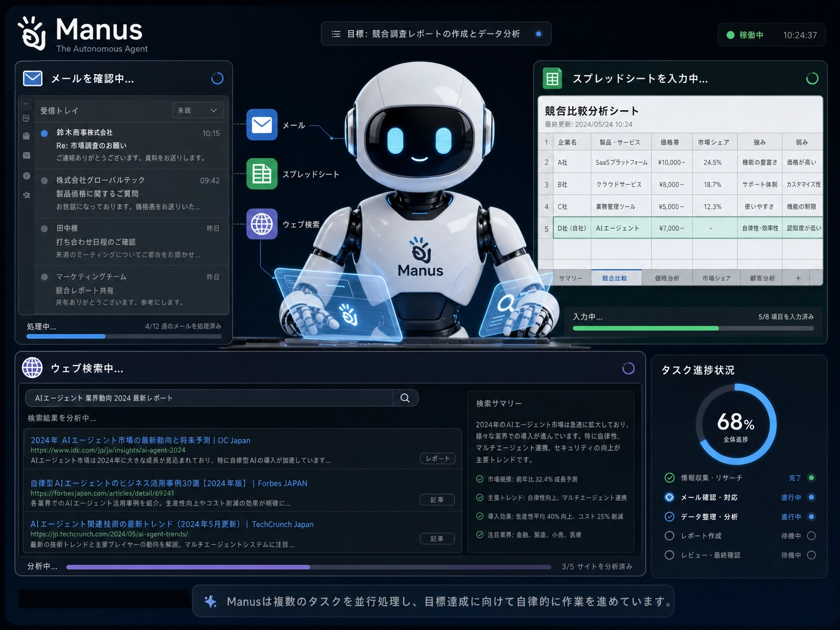This screenshot has height=630, width=840.
Task: Click the Manus hand logo in the header
Action: click(x=32, y=33)
